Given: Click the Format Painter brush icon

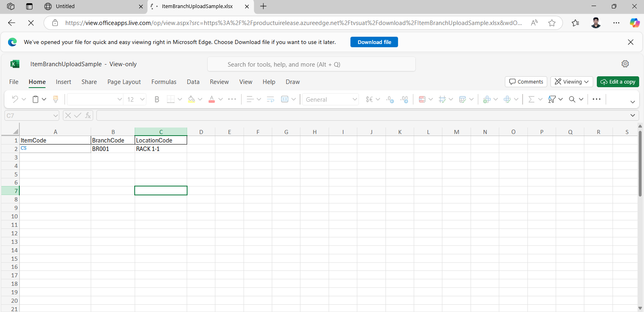Looking at the screenshot, I should (x=56, y=99).
